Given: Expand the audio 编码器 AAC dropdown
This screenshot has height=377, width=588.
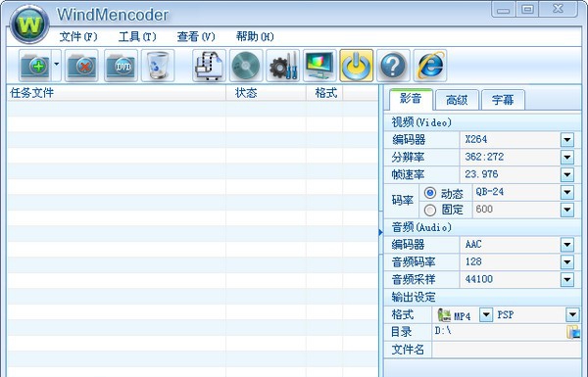Looking at the screenshot, I should 567,245.
